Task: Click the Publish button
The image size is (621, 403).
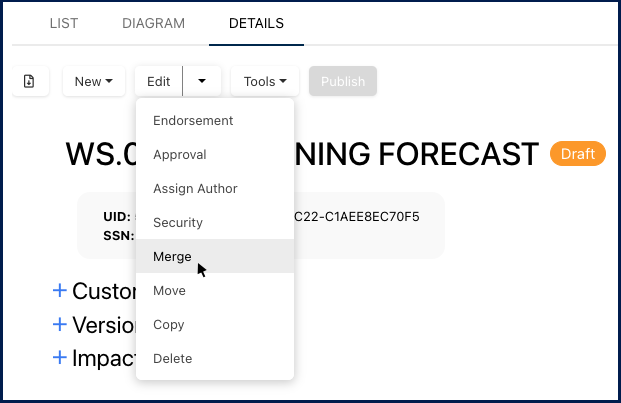Action: (343, 81)
